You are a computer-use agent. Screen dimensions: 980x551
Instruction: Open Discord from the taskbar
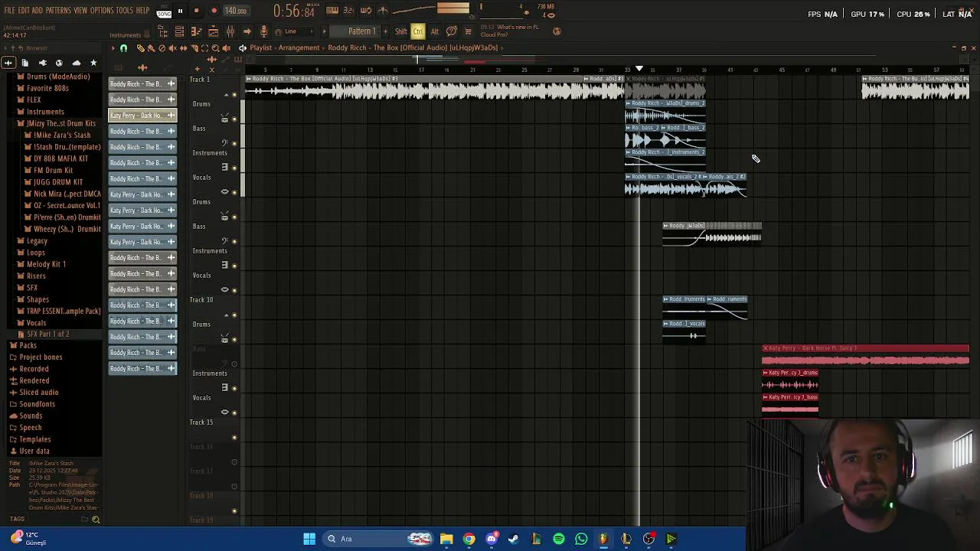click(492, 539)
